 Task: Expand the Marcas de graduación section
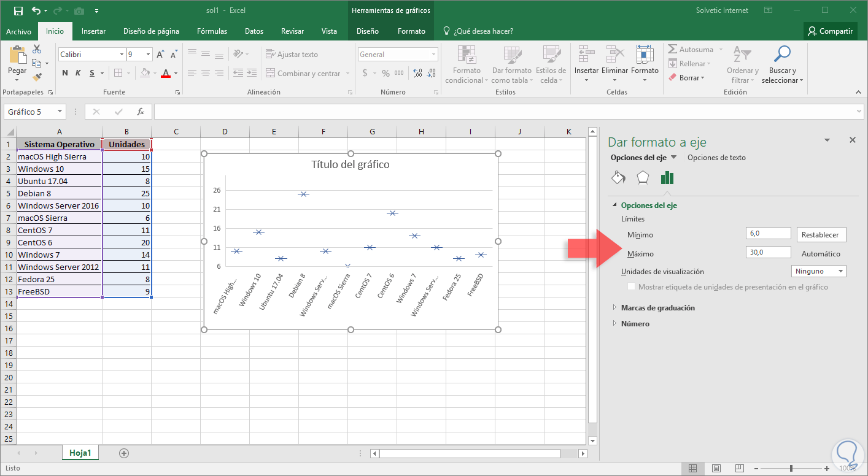point(657,308)
